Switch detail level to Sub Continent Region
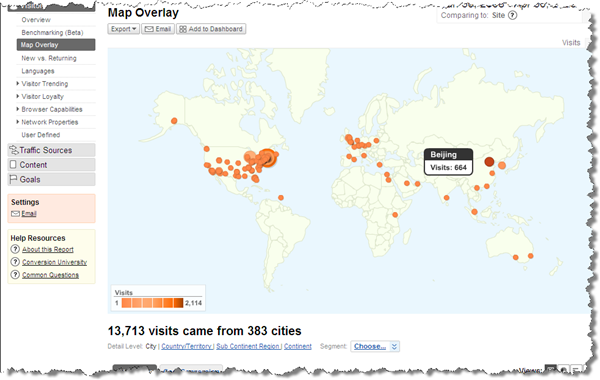The image size is (600, 380). 248,346
